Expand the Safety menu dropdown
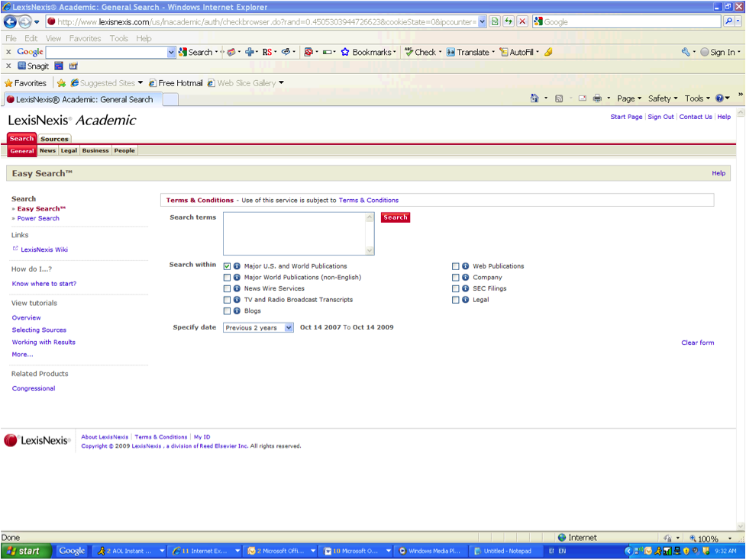 (x=663, y=98)
